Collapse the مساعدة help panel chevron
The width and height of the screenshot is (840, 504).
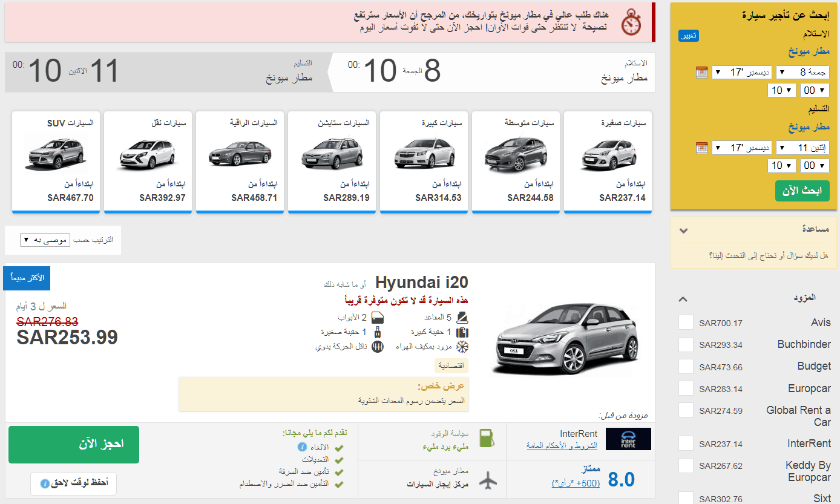(x=684, y=231)
